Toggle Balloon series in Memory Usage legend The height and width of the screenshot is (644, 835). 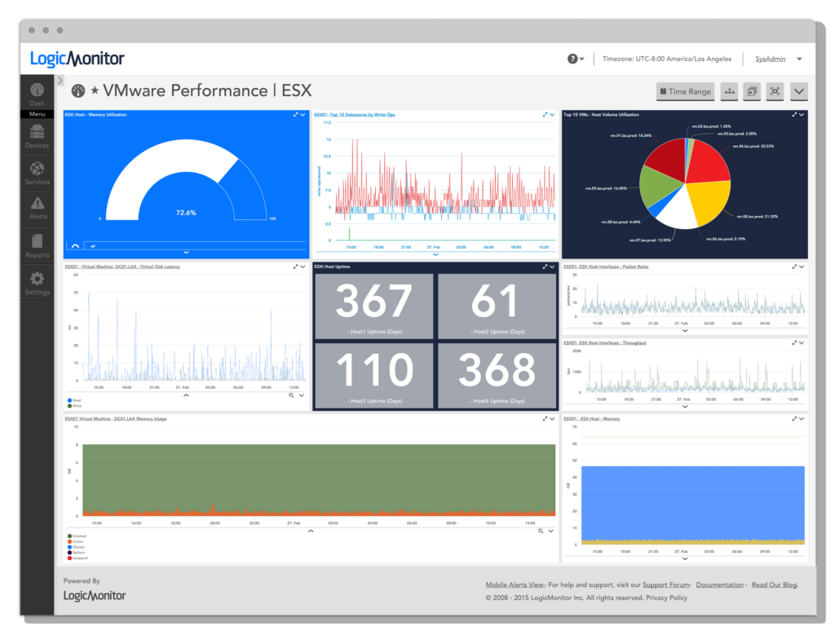[76, 553]
